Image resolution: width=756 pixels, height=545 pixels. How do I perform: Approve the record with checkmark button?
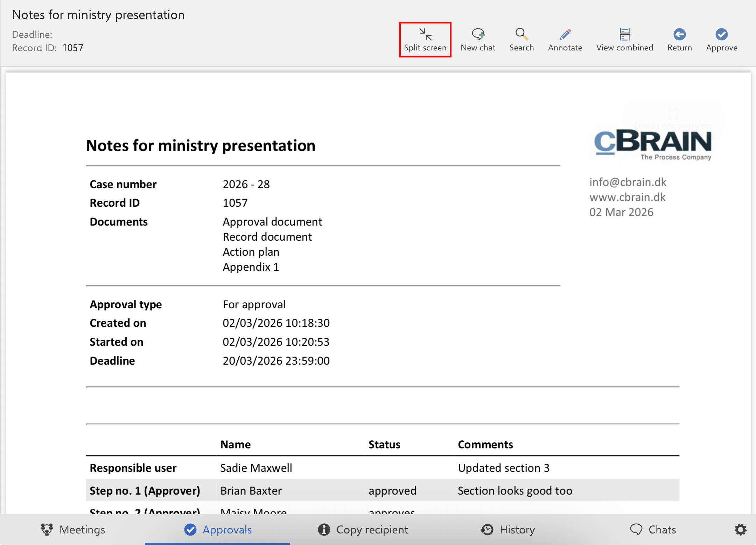pyautogui.click(x=721, y=40)
